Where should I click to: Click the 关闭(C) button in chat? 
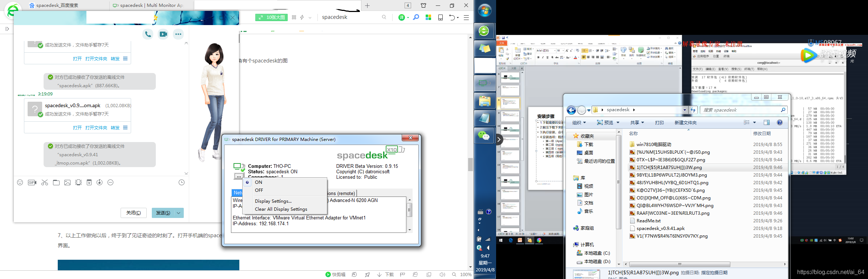pyautogui.click(x=133, y=213)
